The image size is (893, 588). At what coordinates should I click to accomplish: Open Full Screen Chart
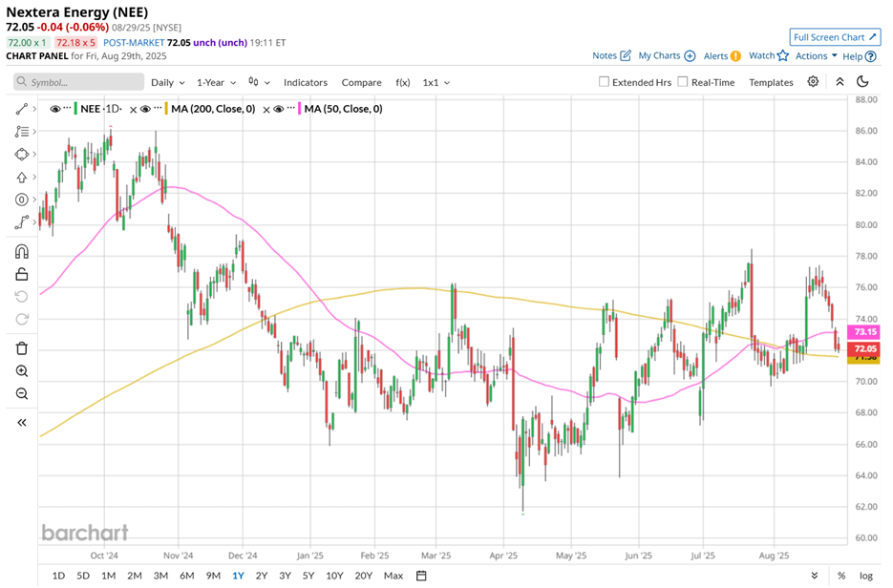(x=835, y=37)
